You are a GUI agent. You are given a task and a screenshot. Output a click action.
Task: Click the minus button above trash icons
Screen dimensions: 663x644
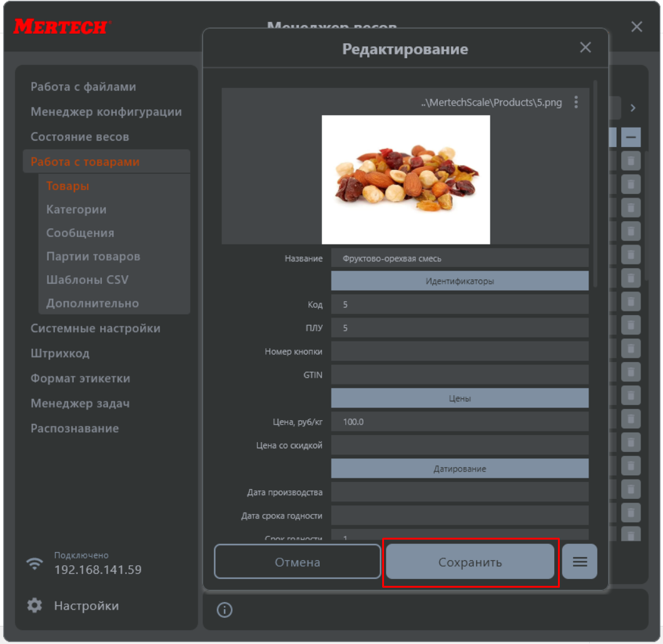coord(630,138)
